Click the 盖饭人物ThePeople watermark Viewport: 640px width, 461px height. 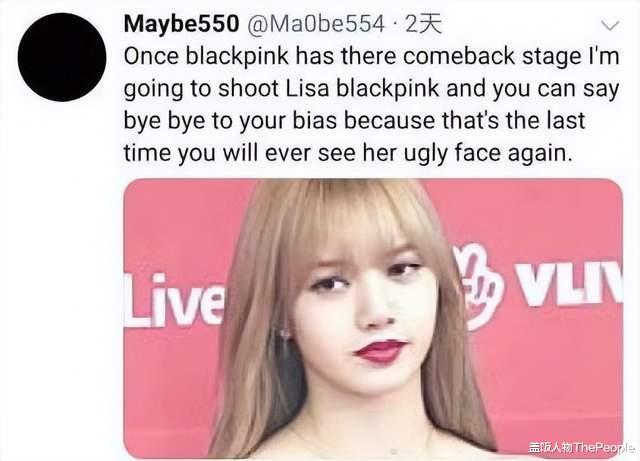(x=581, y=447)
